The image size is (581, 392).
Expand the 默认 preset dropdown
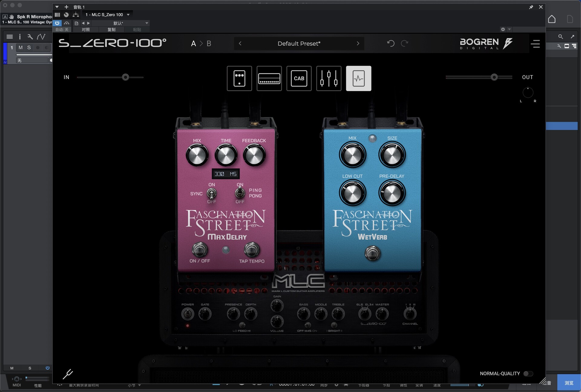pyautogui.click(x=147, y=23)
